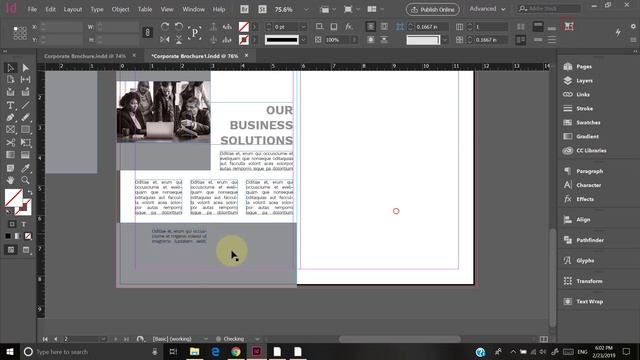Select the Gradient Swatch tool
The image size is (640, 360).
coord(11,155)
